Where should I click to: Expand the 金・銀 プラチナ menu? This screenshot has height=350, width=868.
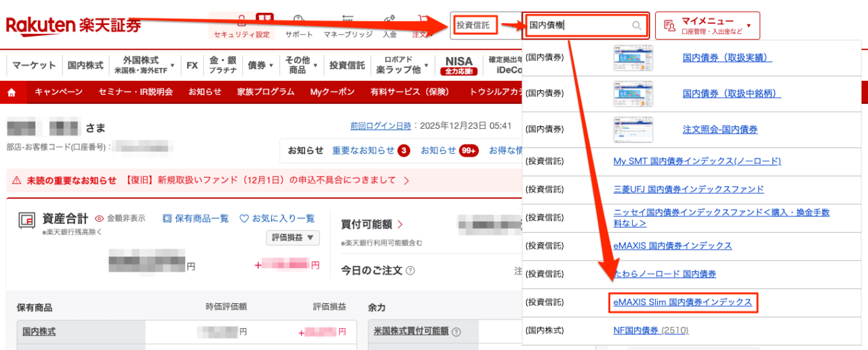pyautogui.click(x=224, y=65)
